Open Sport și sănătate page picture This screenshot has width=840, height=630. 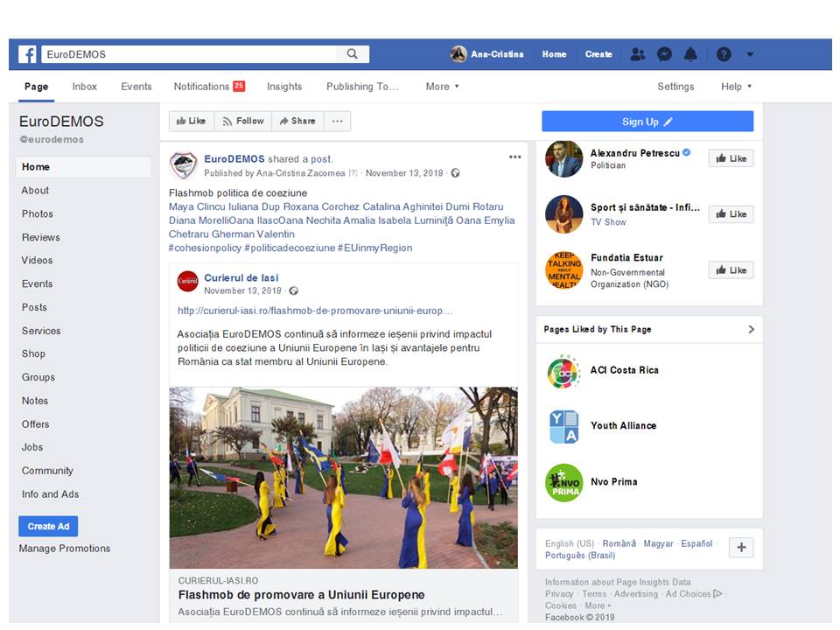[x=563, y=213]
